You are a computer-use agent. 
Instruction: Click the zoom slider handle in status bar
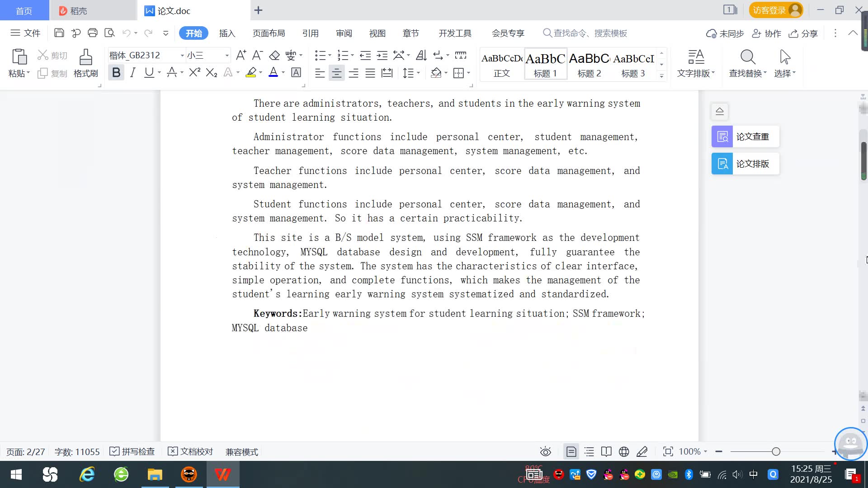coord(776,452)
